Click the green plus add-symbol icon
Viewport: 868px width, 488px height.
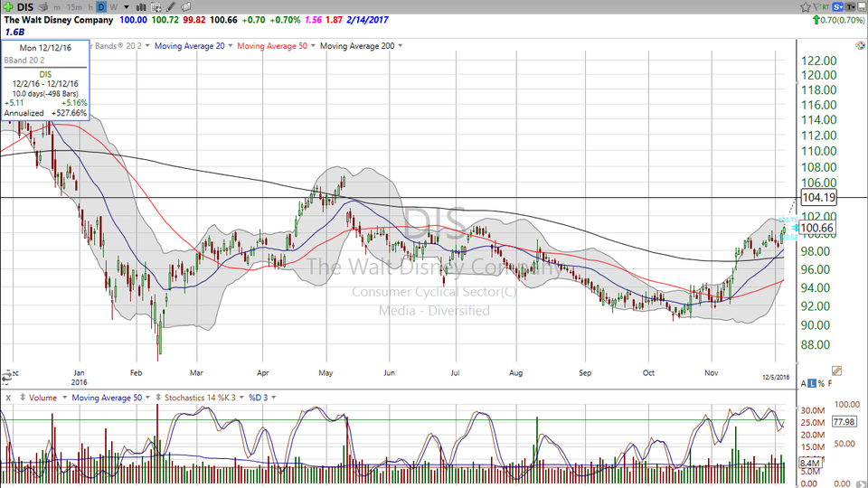[8, 7]
